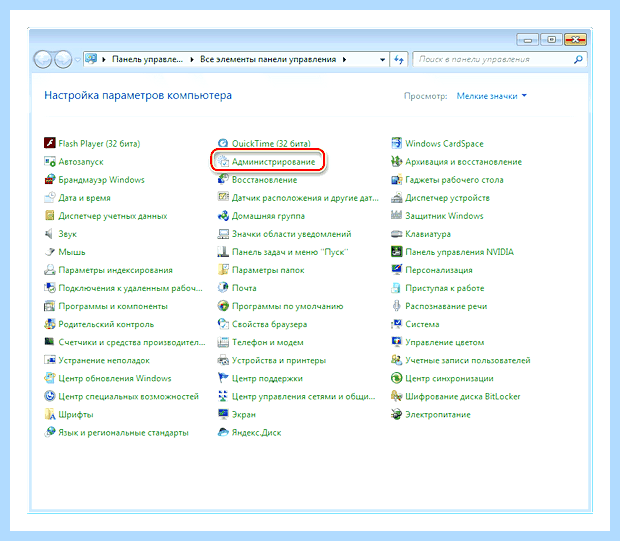Open the Система link
Image resolution: width=620 pixels, height=541 pixels.
point(422,324)
